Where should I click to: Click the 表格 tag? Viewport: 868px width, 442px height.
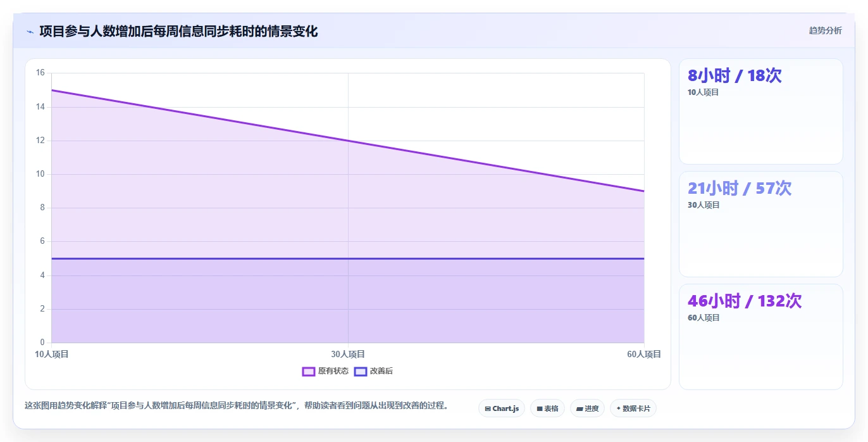[547, 408]
